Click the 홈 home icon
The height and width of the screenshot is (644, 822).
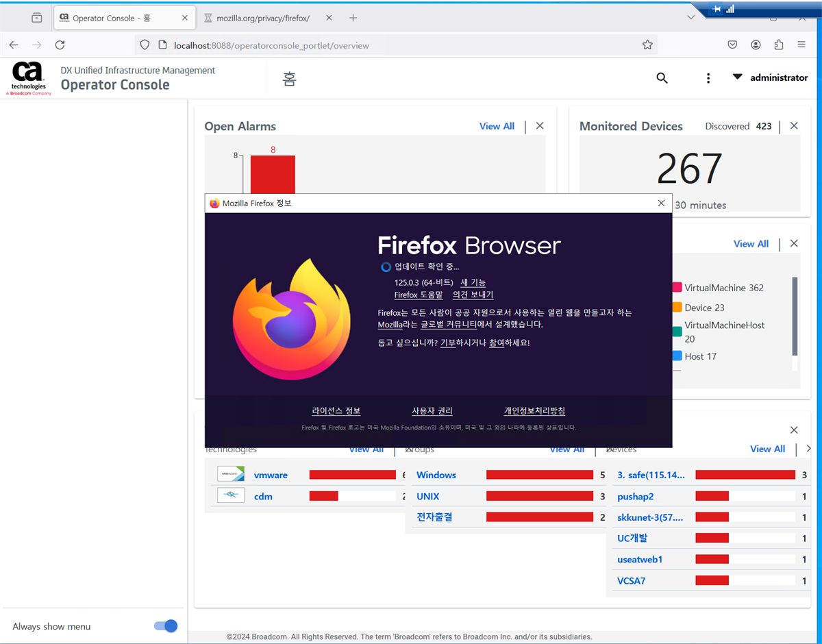pyautogui.click(x=289, y=77)
